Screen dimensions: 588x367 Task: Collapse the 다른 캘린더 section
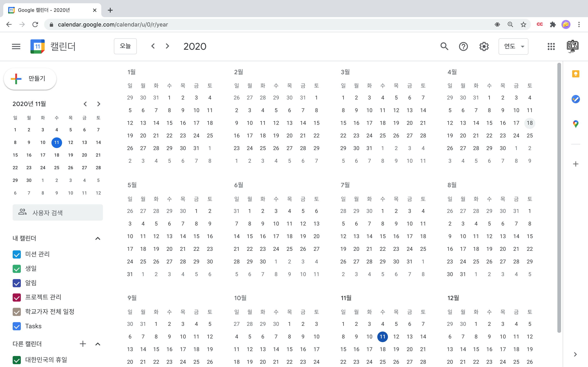pos(98,344)
